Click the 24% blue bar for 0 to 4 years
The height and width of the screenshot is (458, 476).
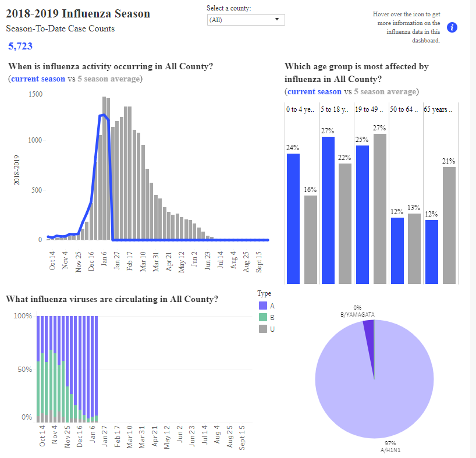point(293,219)
